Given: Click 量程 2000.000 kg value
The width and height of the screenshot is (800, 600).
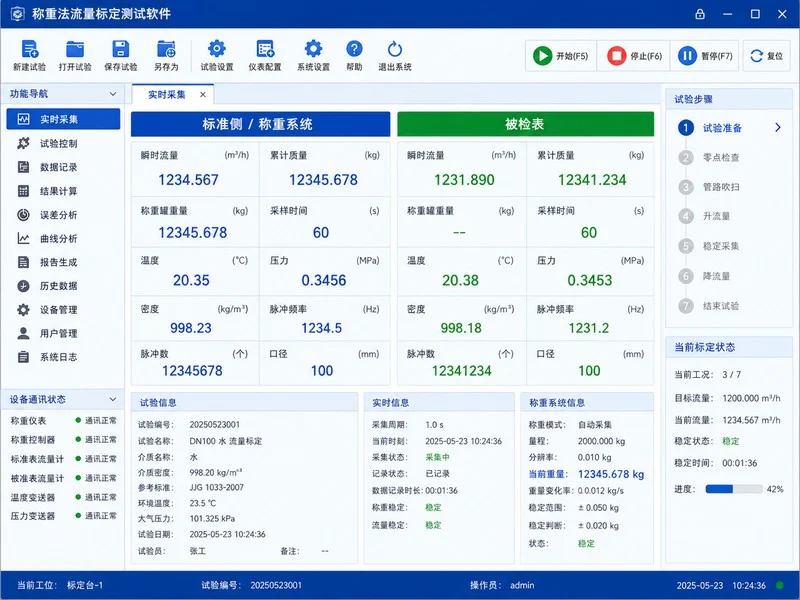Looking at the screenshot, I should tap(601, 441).
